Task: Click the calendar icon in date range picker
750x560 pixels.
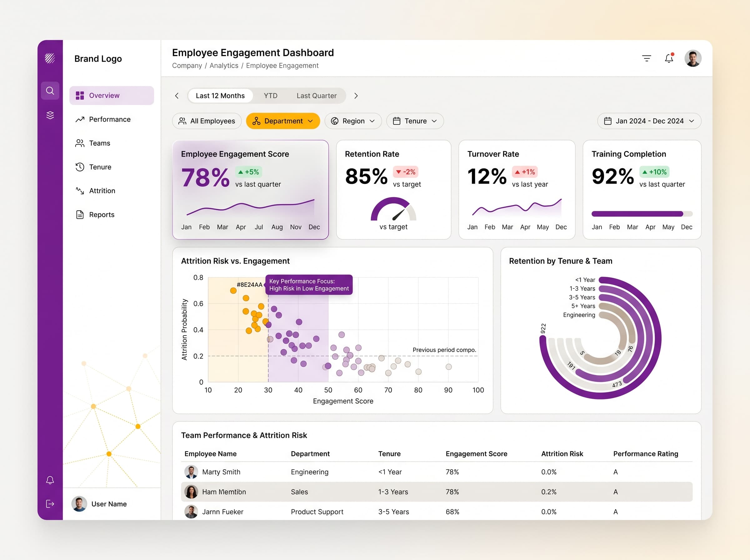Action: tap(608, 121)
